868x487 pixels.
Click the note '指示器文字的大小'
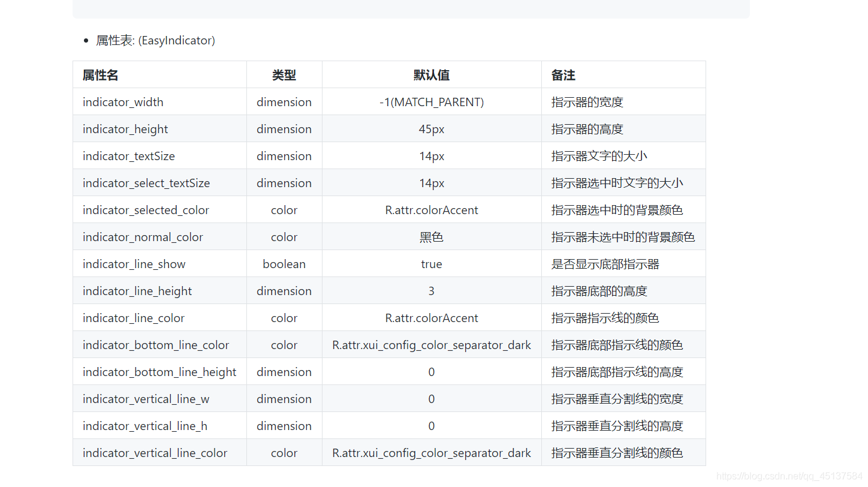click(x=599, y=156)
